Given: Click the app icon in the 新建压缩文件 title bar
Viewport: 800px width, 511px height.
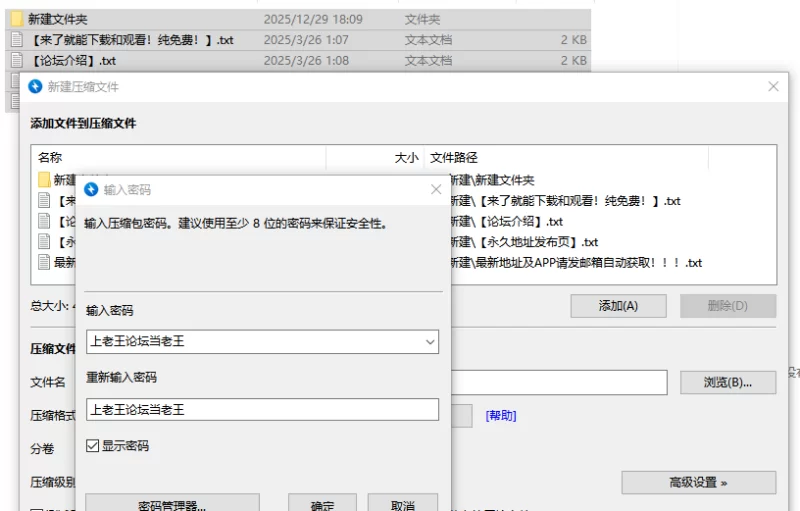Looking at the screenshot, I should click(35, 87).
